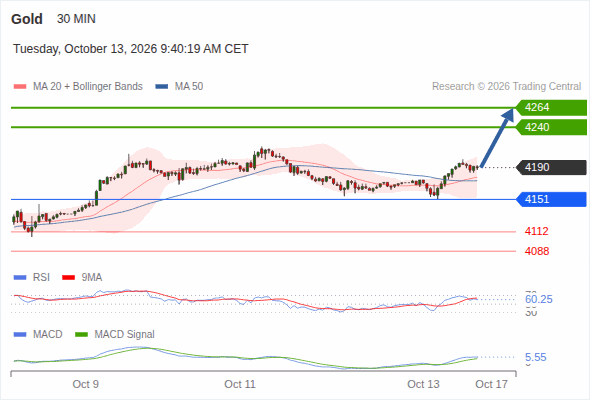
Task: Click the Oct 17 date axis label
Action: 491,384
